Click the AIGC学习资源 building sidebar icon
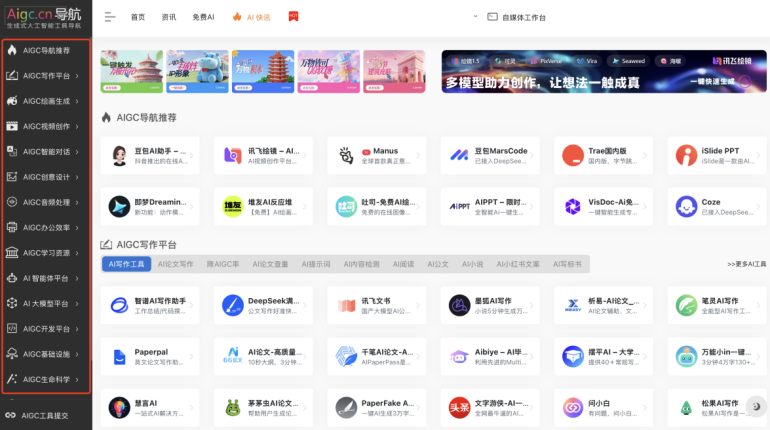 coord(12,252)
